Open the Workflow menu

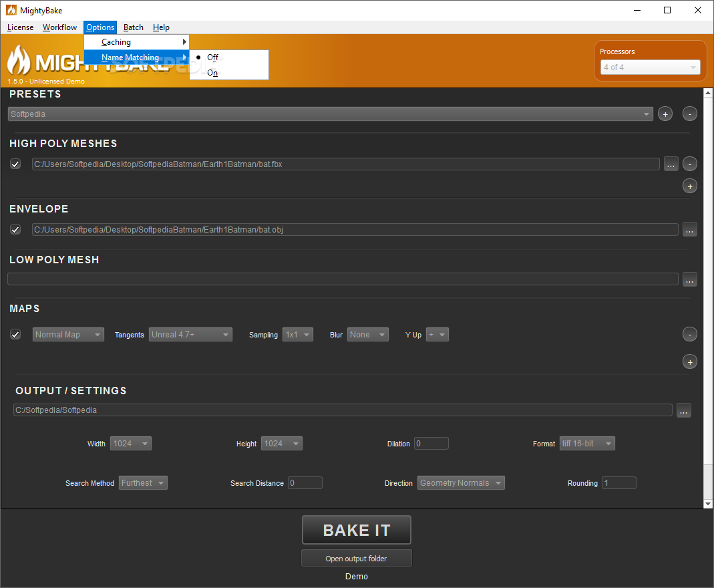point(59,27)
